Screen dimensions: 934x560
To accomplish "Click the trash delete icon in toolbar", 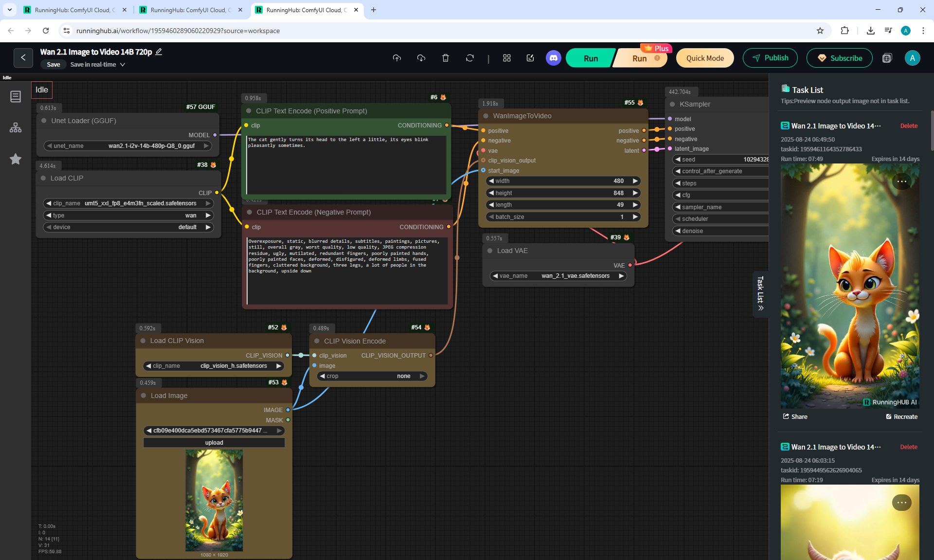I will pyautogui.click(x=446, y=58).
